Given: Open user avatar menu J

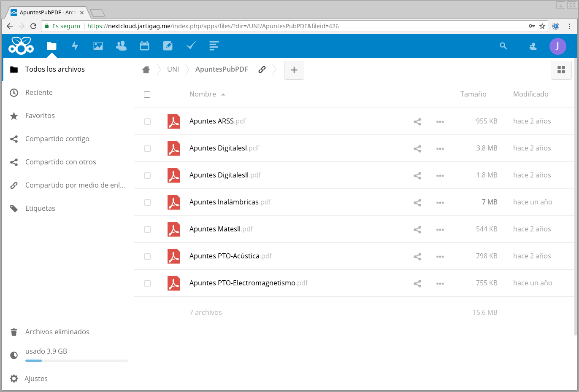Looking at the screenshot, I should point(557,46).
